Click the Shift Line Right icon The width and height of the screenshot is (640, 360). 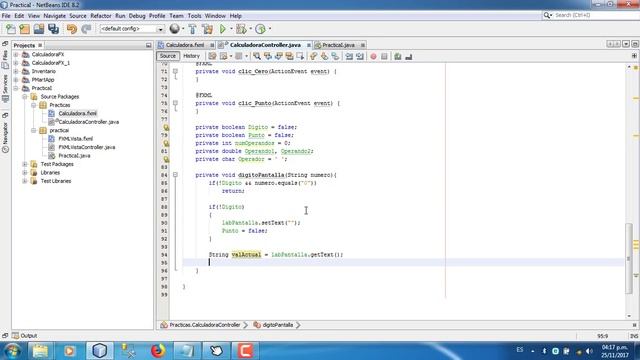(x=360, y=56)
